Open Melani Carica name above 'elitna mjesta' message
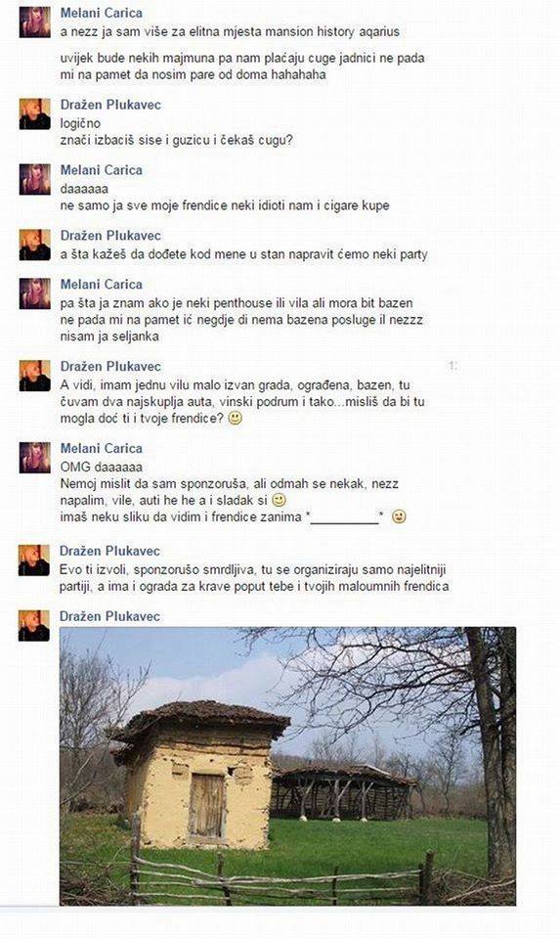Viewport: 560px width, 939px height. coord(101,13)
